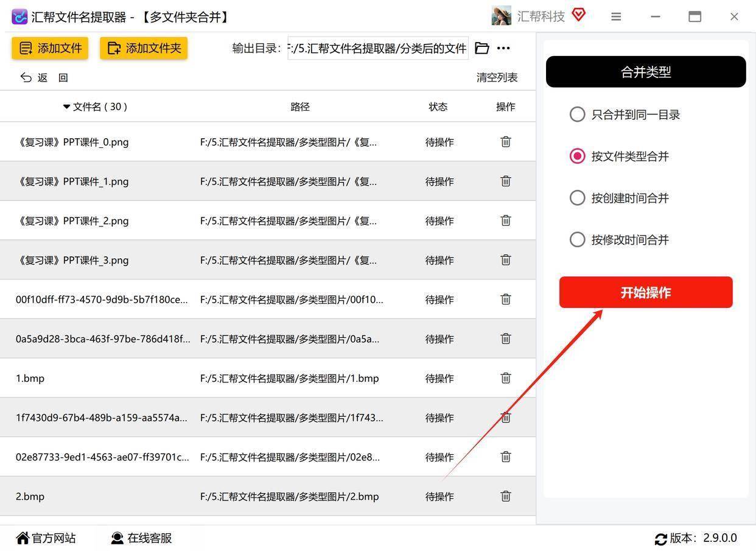The width and height of the screenshot is (756, 551).
Task: Click the 添加文件夹 button
Action: (x=144, y=48)
